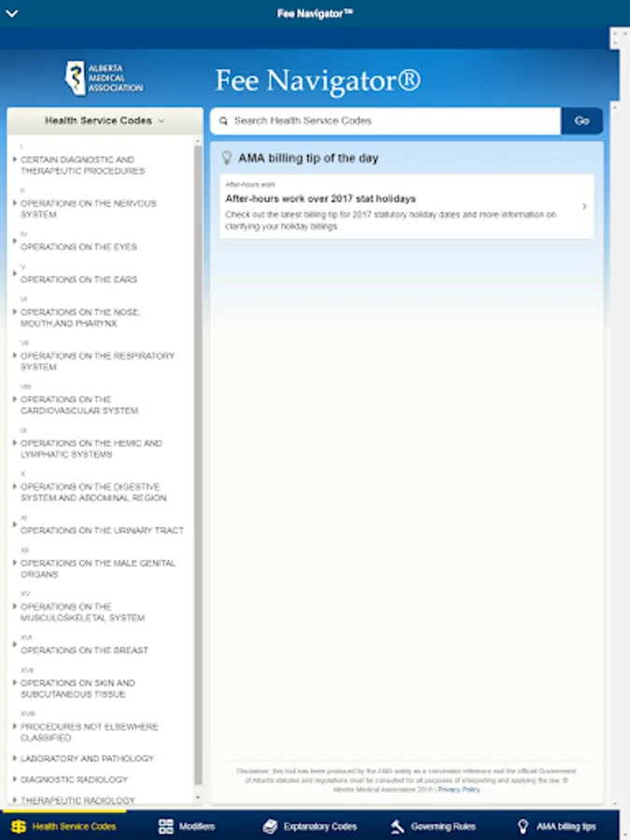
Task: Expand Laboratory and Pathology arrow
Action: click(14, 759)
